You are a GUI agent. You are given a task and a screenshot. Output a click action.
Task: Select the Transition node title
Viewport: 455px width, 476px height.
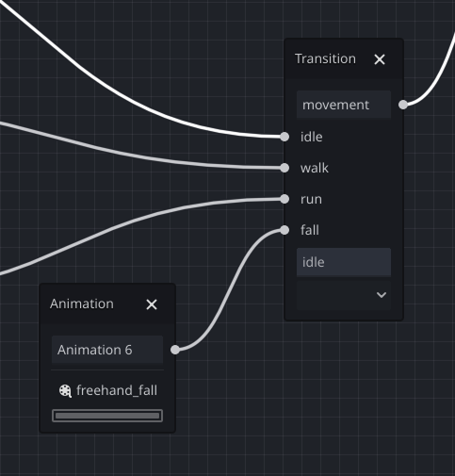click(325, 58)
